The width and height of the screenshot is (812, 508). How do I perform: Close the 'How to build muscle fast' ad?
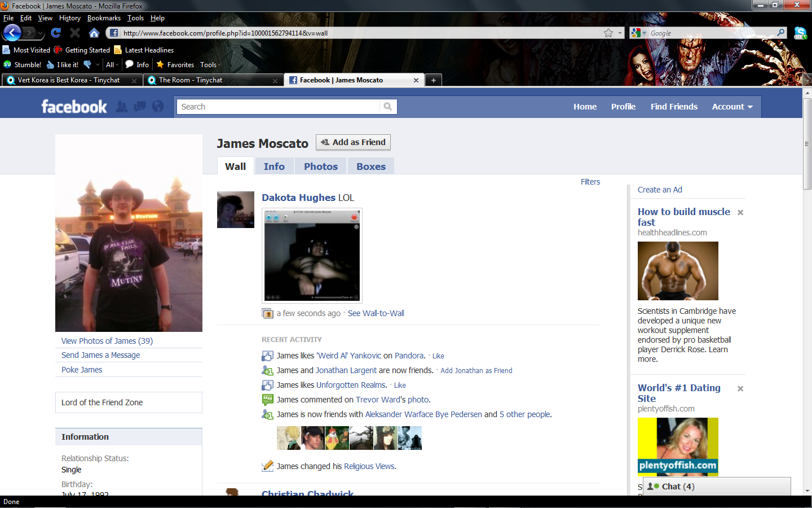coord(740,213)
